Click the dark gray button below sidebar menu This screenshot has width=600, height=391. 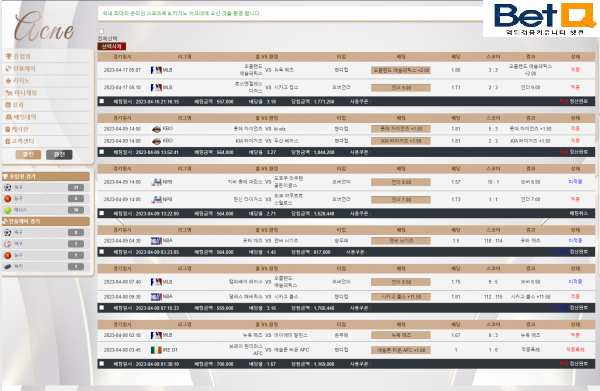point(59,155)
